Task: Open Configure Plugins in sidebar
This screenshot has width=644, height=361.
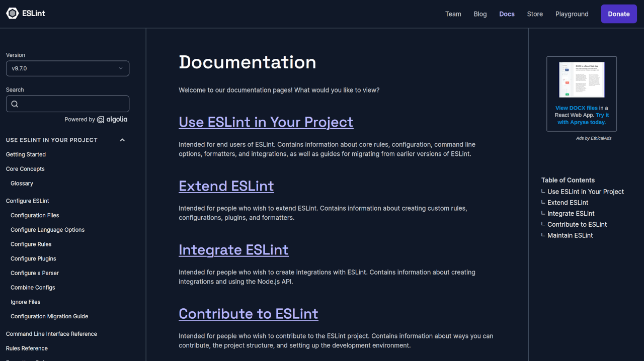Action: click(x=33, y=259)
